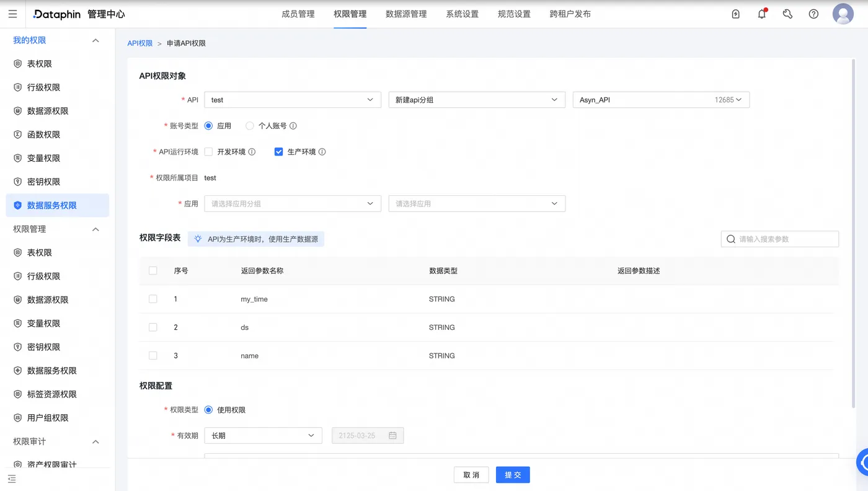The width and height of the screenshot is (868, 491).
Task: Open 用户组权限 in sidebar
Action: (x=57, y=418)
